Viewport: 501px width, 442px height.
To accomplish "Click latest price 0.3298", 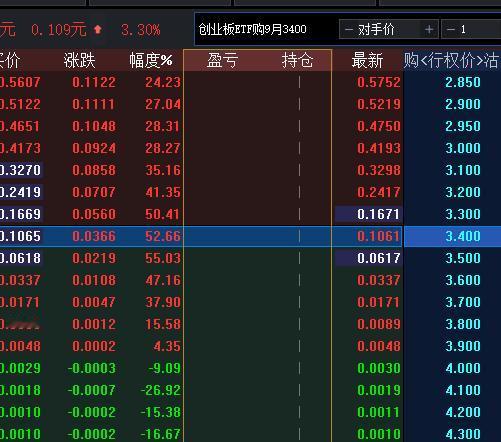I will tap(379, 170).
